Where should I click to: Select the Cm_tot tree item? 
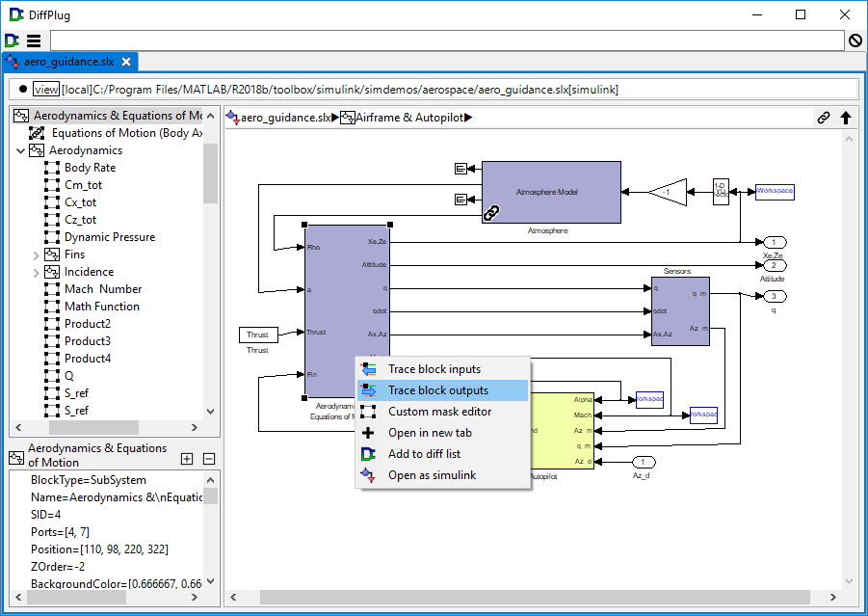73,185
